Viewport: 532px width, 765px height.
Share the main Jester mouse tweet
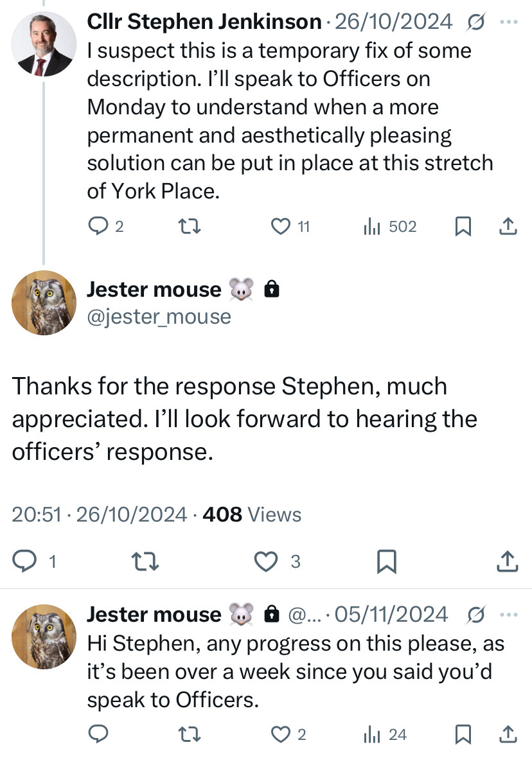point(507,561)
